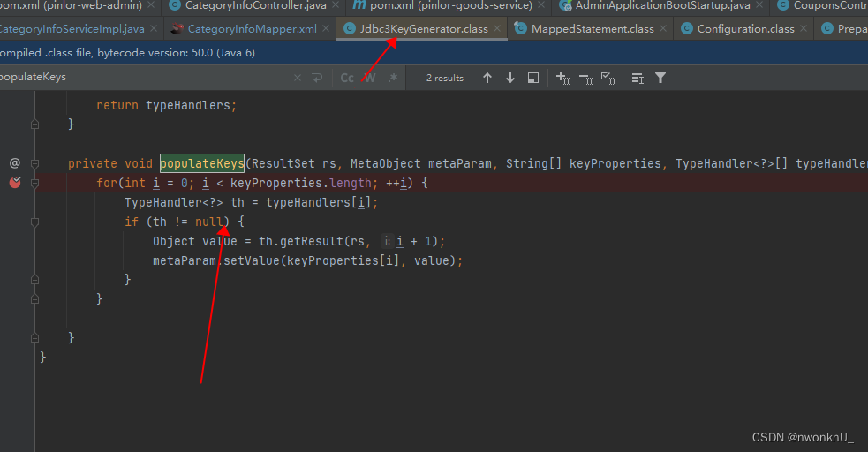868x452 pixels.
Task: Open search filter options funnel
Action: coord(660,78)
